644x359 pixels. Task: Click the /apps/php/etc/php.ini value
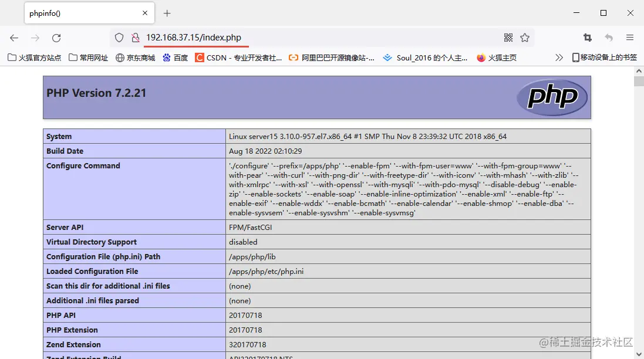tap(266, 272)
